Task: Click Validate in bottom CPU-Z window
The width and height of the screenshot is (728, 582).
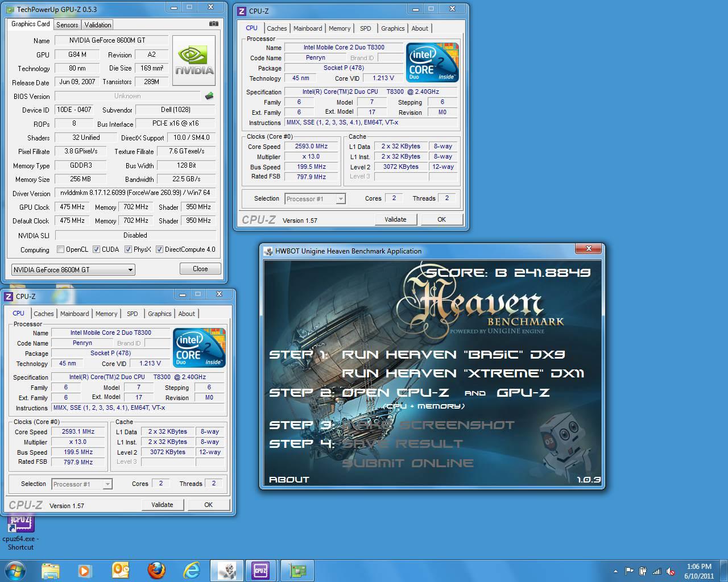Action: 162,505
